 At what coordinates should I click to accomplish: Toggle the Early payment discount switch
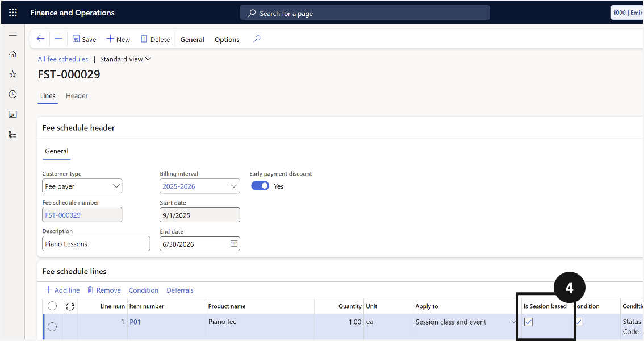click(x=260, y=186)
